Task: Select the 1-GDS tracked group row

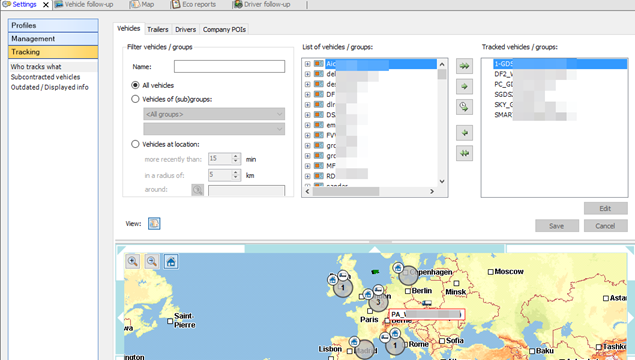Action: (x=560, y=64)
